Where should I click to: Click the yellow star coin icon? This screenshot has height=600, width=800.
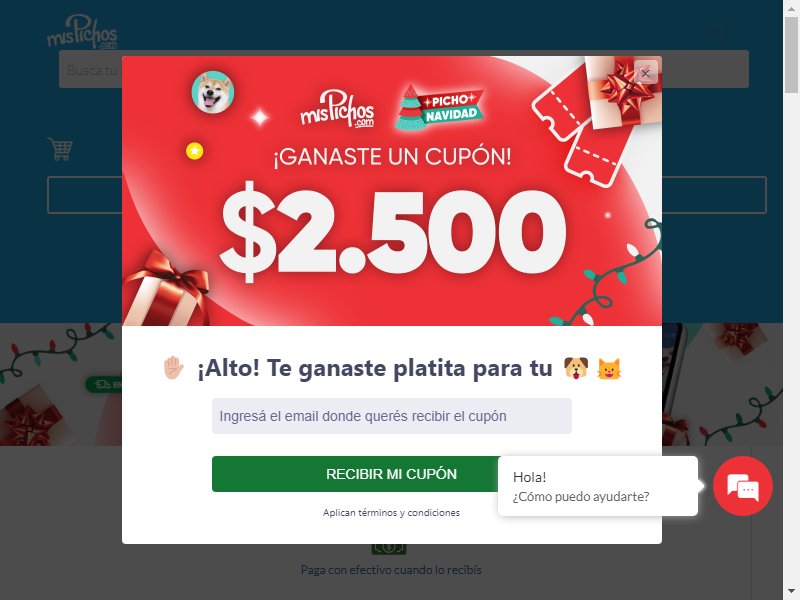click(x=194, y=151)
